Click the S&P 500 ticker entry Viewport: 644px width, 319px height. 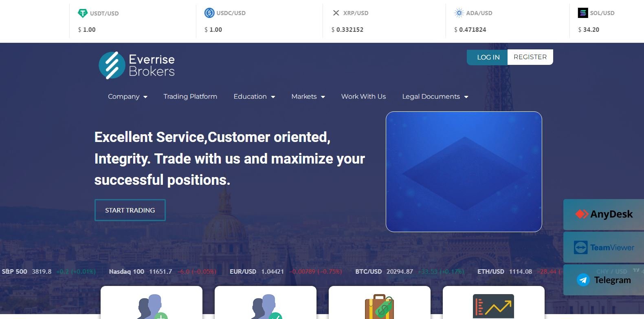pyautogui.click(x=48, y=271)
